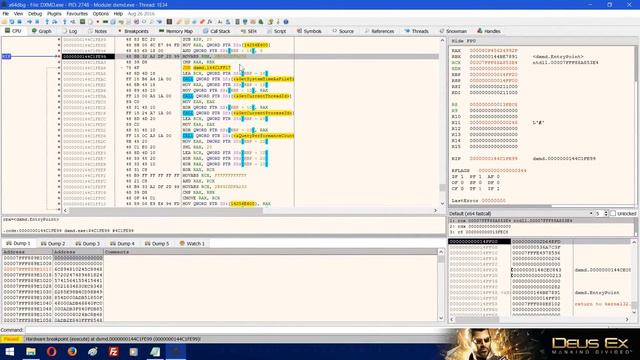The image size is (640, 360).
Task: Switch to the Notes tab
Action: click(98, 31)
